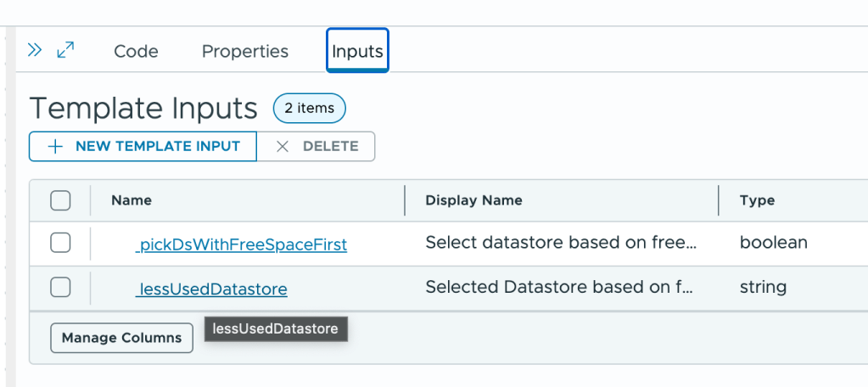Toggle the select-all checkbox in the table header

click(x=60, y=200)
